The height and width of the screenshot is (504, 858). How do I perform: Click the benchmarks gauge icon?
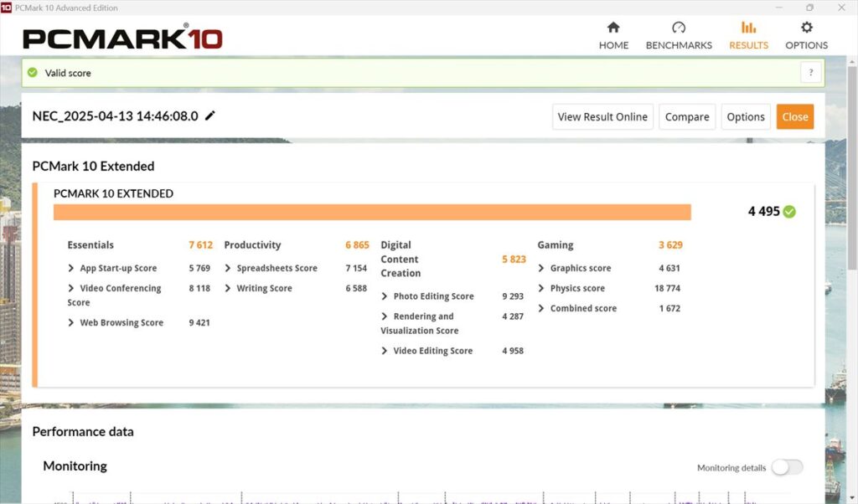pyautogui.click(x=679, y=28)
